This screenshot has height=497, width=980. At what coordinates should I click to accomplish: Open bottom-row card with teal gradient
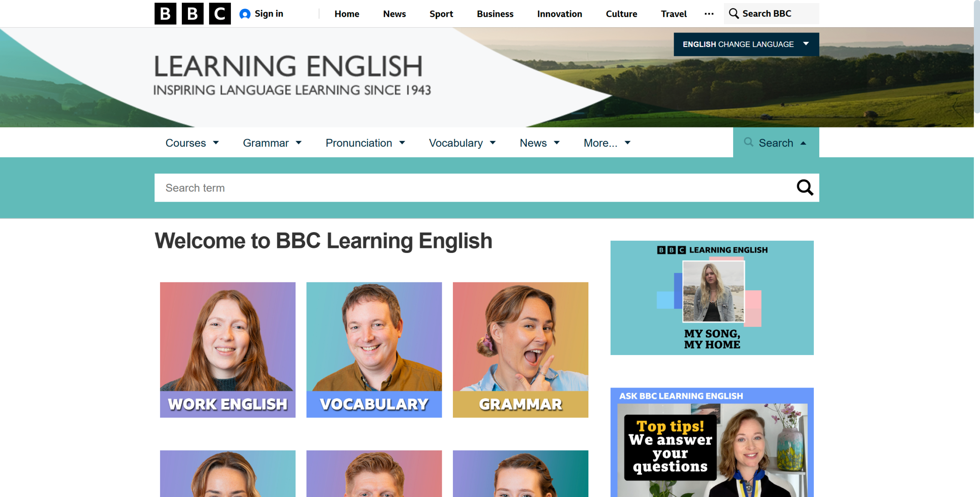521,474
